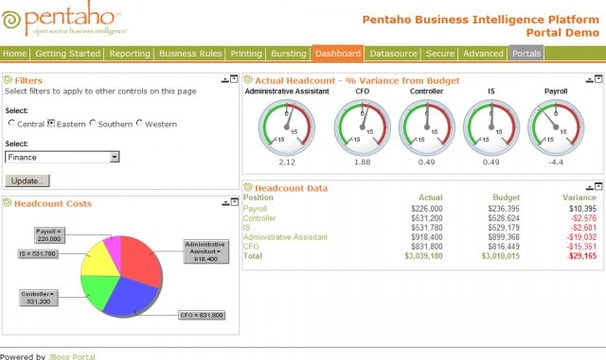Viewport: 606px width, 360px height.
Task: Minimize the Headcount Data portlet
Action: point(589,188)
